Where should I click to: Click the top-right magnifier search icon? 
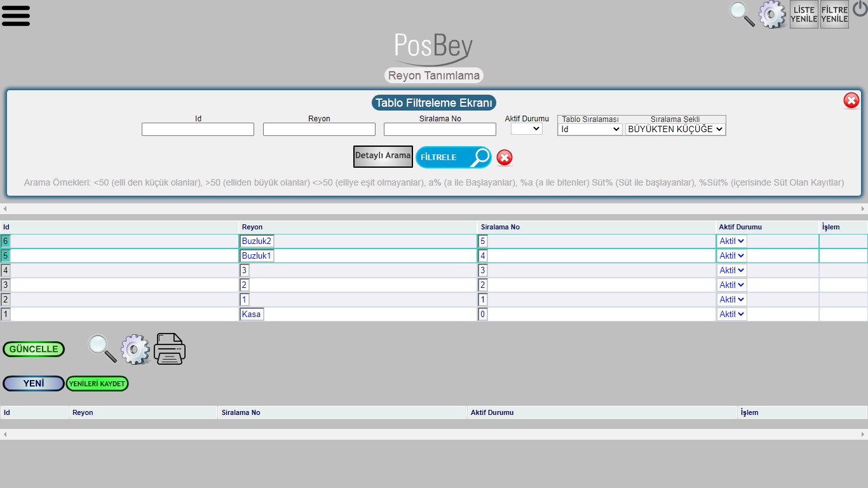click(742, 14)
